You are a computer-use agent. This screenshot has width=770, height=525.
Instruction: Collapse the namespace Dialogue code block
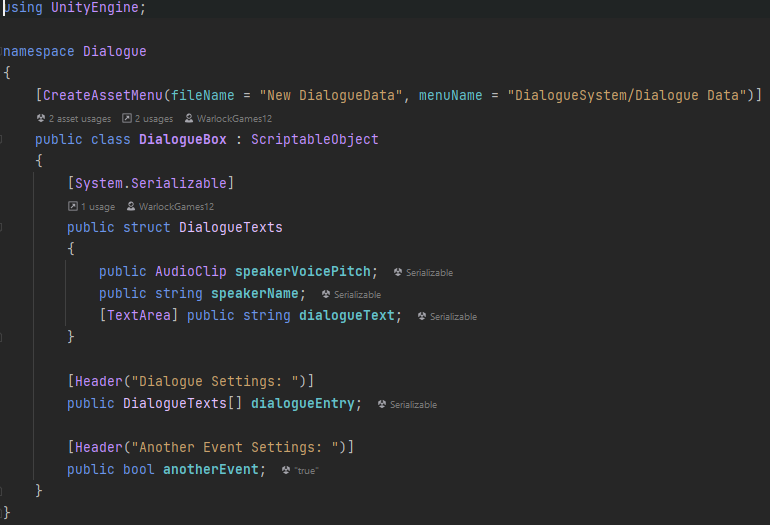click(x=3, y=51)
